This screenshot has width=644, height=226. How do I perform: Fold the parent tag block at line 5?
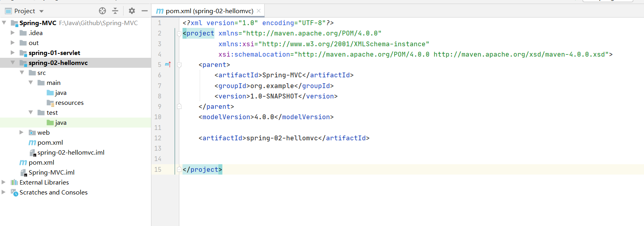click(179, 65)
